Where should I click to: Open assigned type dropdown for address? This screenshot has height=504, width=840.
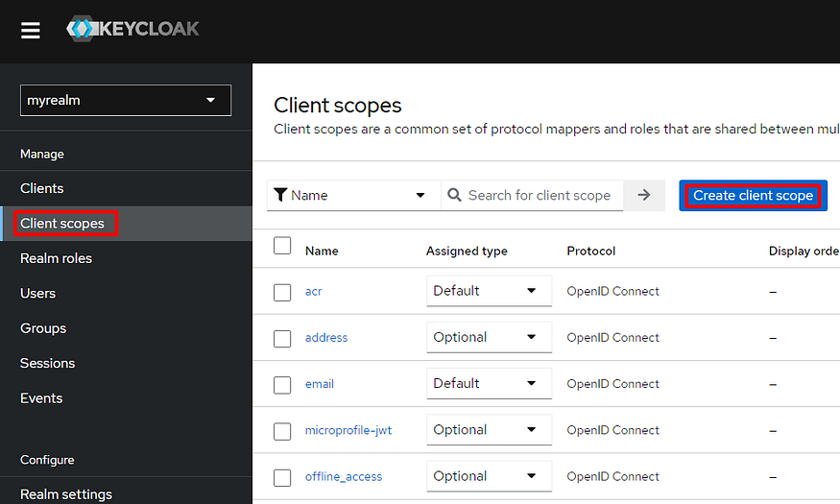489,337
